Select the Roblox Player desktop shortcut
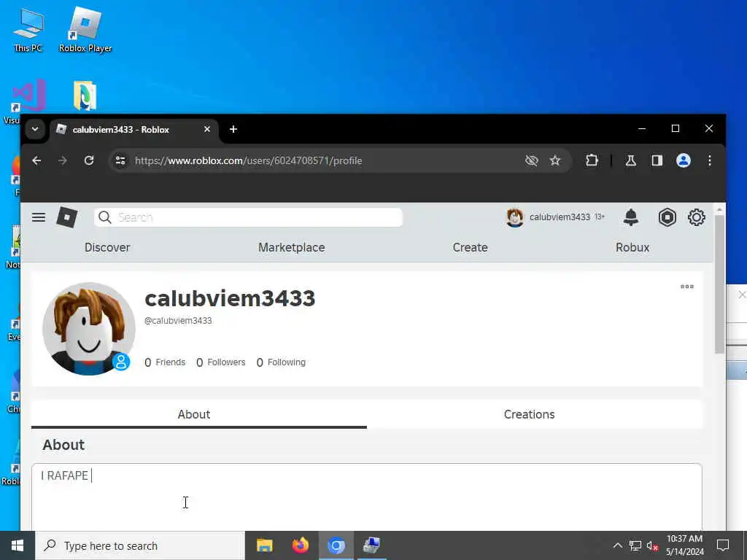 (x=85, y=29)
